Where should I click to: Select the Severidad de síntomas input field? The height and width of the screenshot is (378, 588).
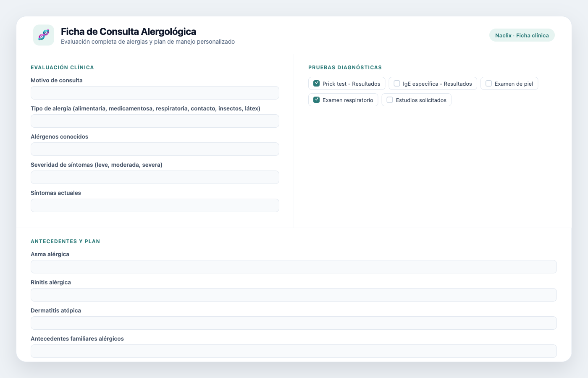coord(155,177)
